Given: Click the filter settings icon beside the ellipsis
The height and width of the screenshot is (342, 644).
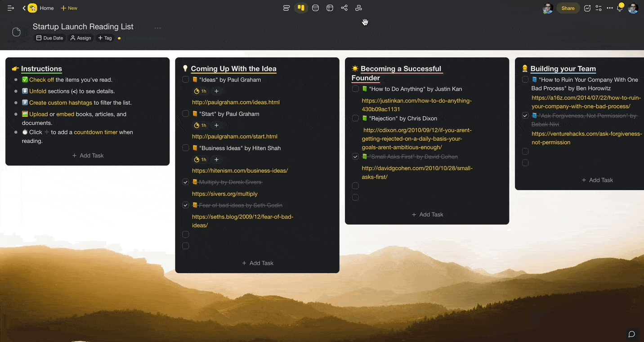Looking at the screenshot, I should [x=598, y=8].
